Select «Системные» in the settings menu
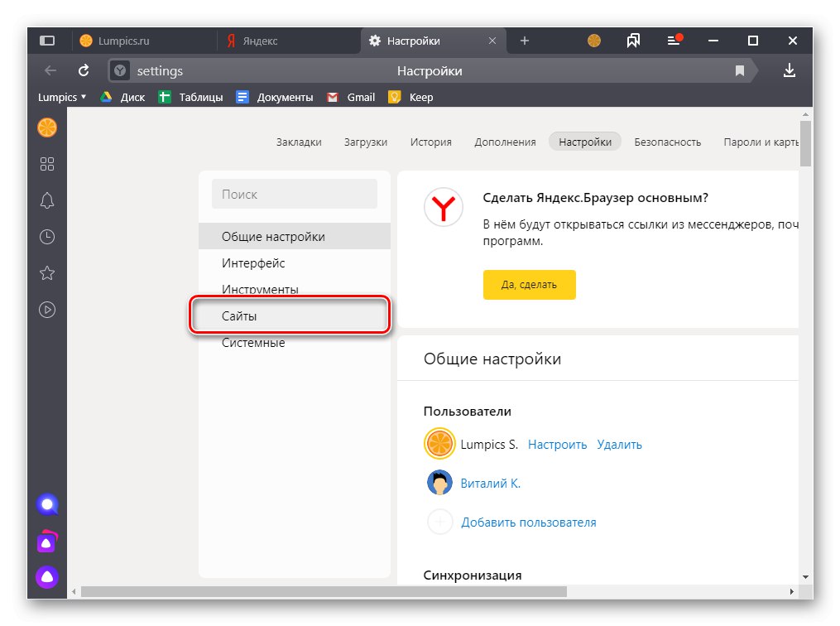This screenshot has width=840, height=626. 252,342
